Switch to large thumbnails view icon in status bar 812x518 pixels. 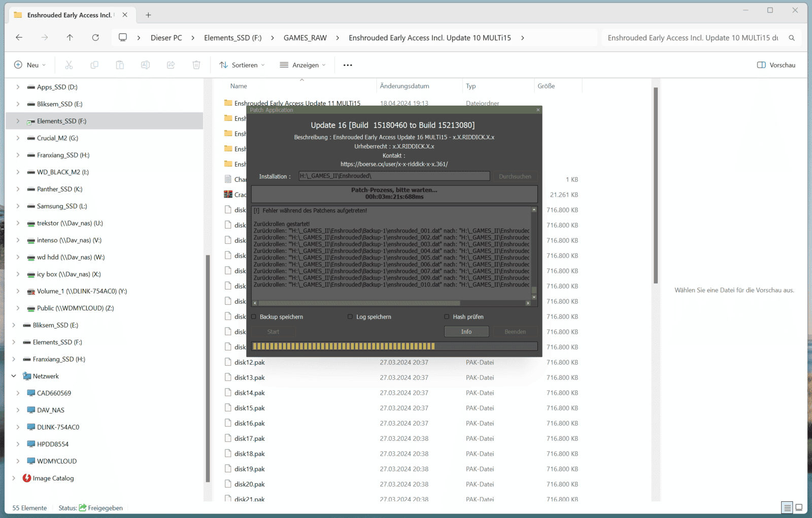click(x=799, y=507)
